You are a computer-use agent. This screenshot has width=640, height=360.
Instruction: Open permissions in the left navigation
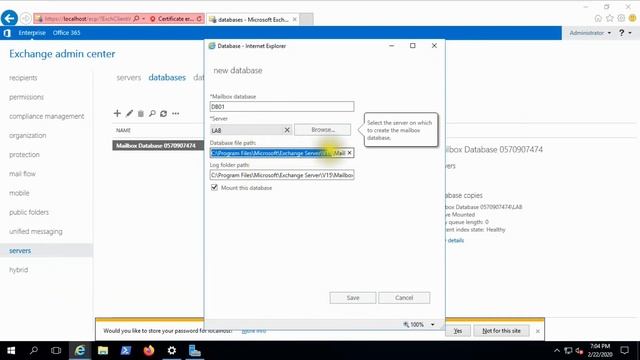point(26,97)
